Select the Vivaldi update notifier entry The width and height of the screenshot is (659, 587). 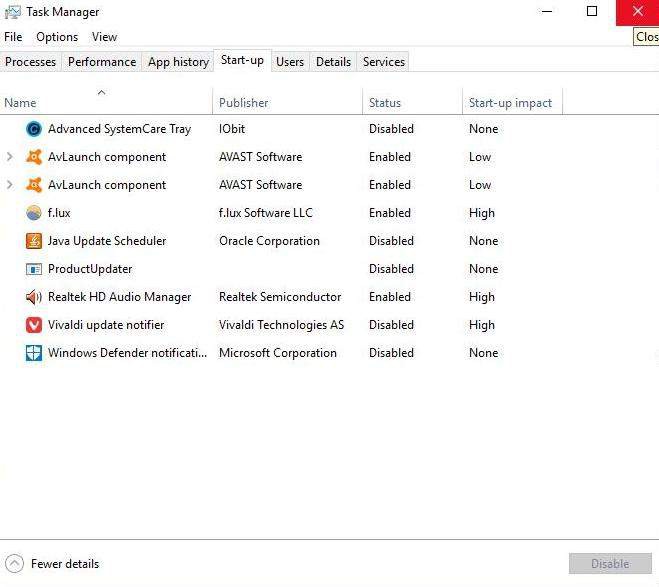pos(106,325)
